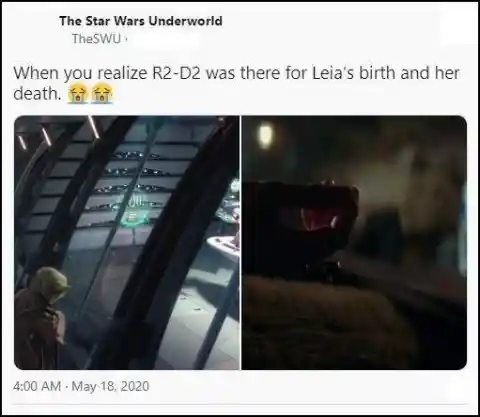Click the bright light in right photo
The height and width of the screenshot is (417, 480).
[x=265, y=135]
